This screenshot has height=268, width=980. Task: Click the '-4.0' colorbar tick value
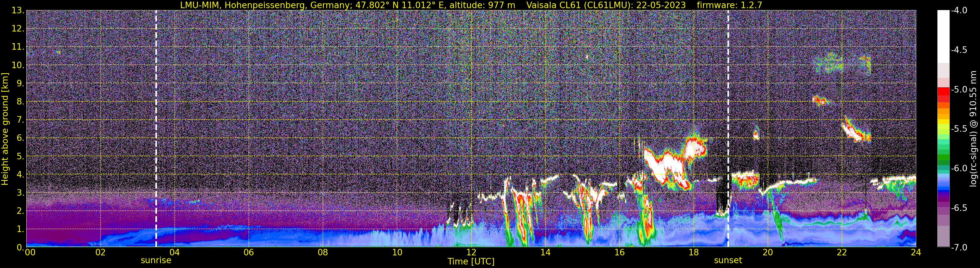(x=959, y=11)
